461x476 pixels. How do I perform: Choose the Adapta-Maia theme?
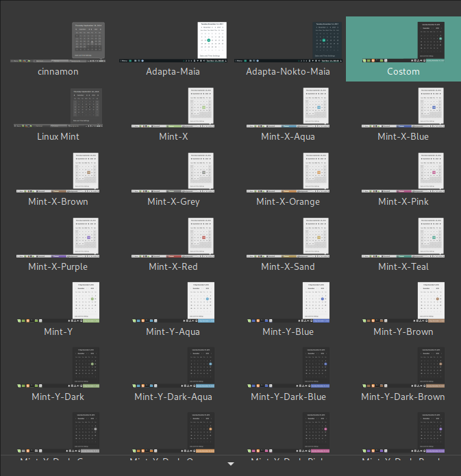click(173, 49)
